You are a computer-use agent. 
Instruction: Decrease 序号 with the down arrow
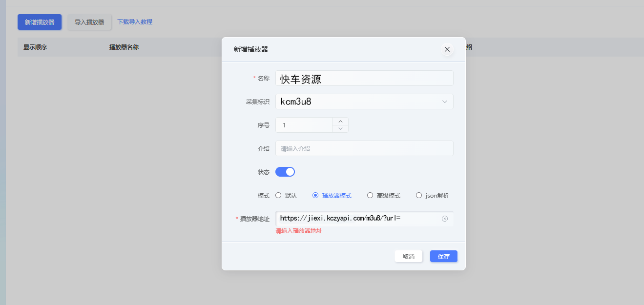pyautogui.click(x=340, y=129)
